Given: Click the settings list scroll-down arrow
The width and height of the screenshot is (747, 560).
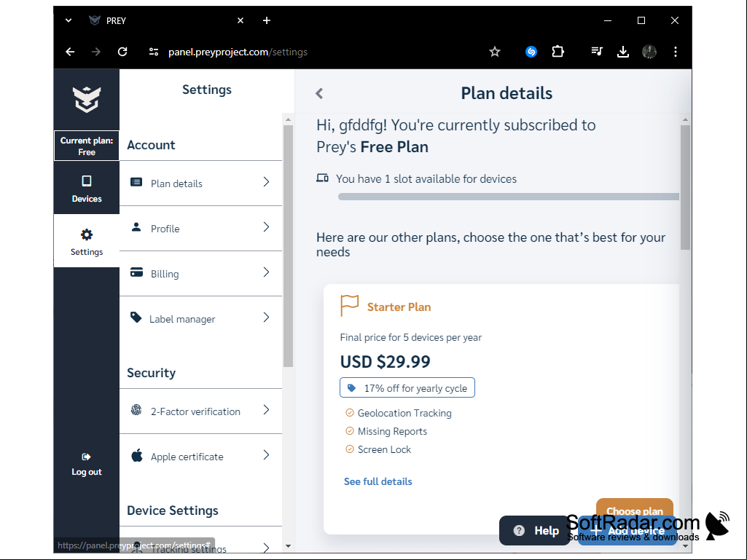Looking at the screenshot, I should [288, 546].
